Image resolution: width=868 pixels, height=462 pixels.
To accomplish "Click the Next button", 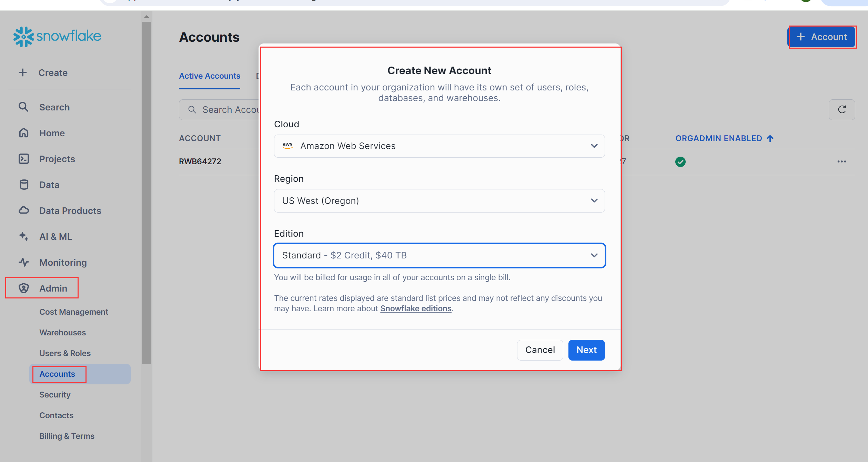I will pos(586,350).
